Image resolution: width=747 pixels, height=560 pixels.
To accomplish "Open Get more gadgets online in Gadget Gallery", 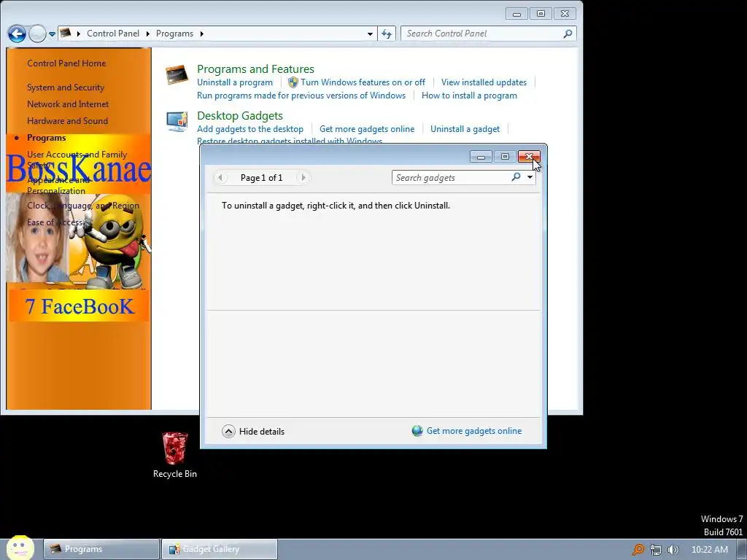I will 474,431.
